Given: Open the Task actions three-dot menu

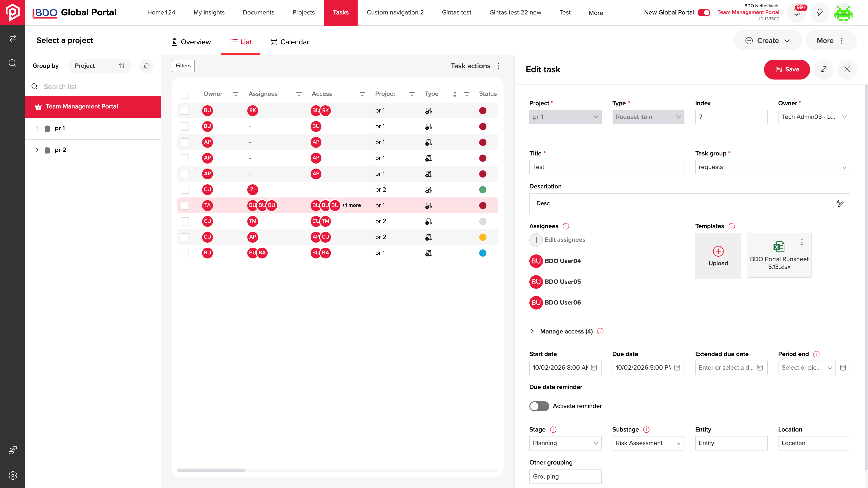Looking at the screenshot, I should coord(499,66).
